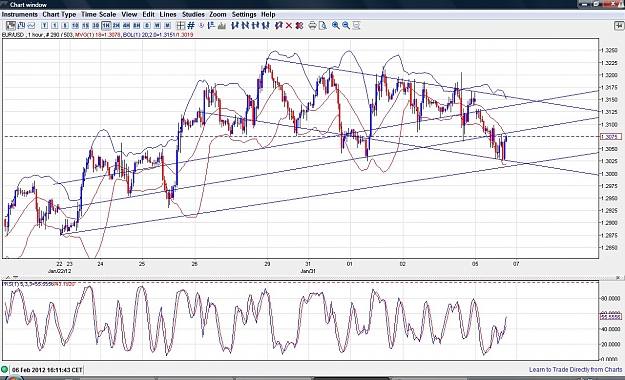Select the fourth line drawing tool
This screenshot has height=380, width=625.
point(266,26)
